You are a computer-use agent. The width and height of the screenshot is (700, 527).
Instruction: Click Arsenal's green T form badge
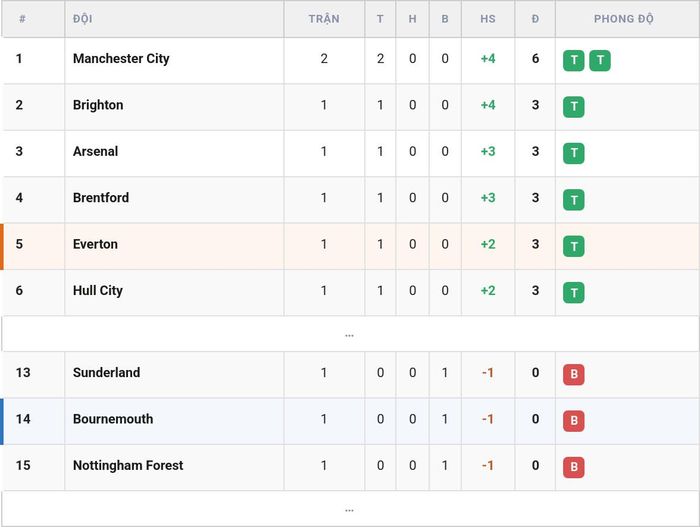click(x=574, y=153)
